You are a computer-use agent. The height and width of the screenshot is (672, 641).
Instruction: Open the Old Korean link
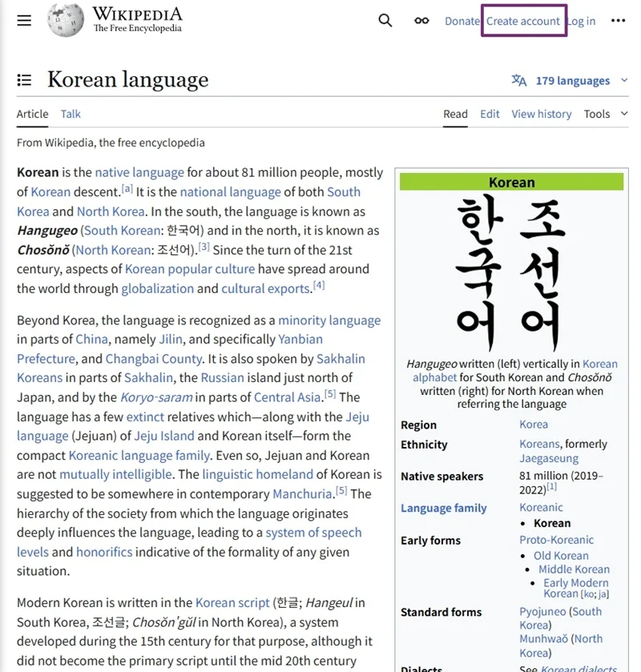click(x=561, y=556)
